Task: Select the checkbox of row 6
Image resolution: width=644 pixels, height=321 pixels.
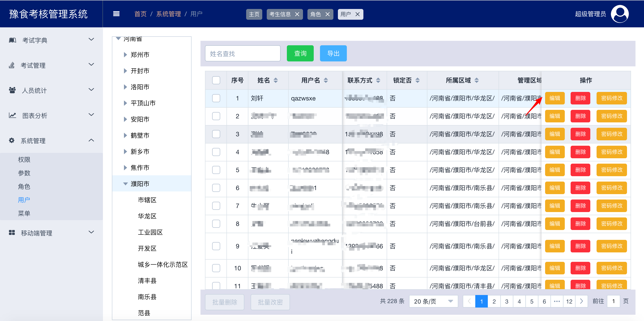Action: click(x=216, y=188)
